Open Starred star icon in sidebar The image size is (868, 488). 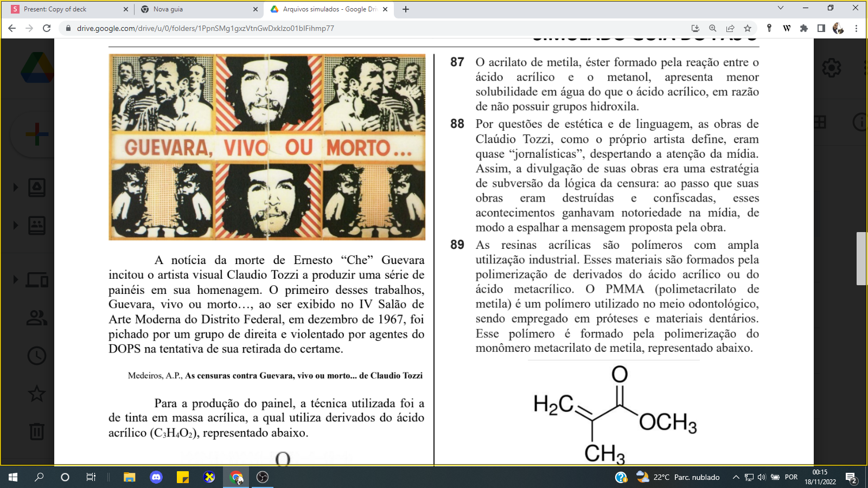click(37, 394)
